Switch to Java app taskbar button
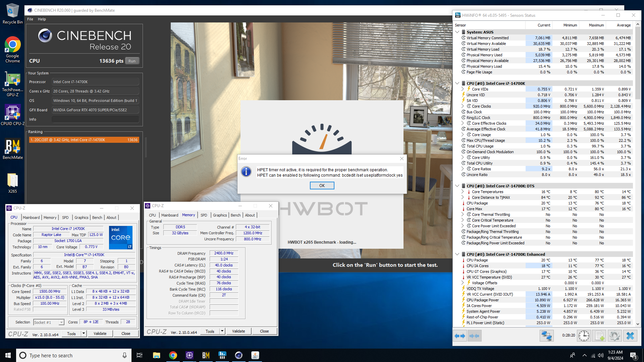 (x=255, y=355)
